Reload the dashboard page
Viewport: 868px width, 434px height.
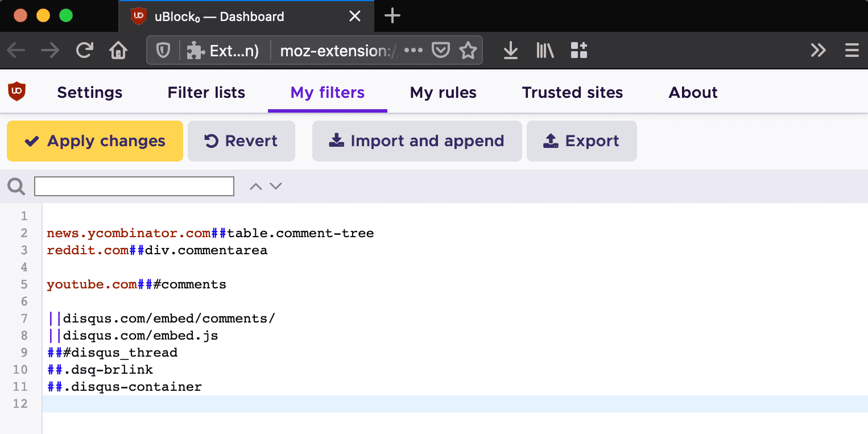coord(84,50)
